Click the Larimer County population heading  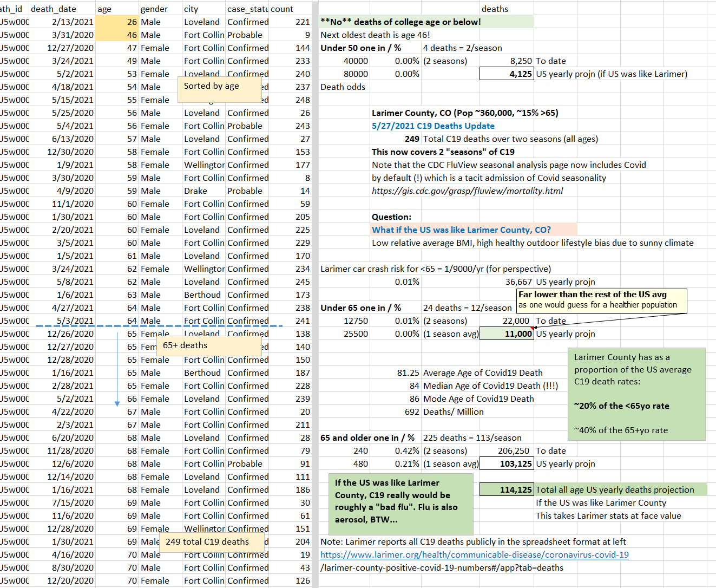coord(465,113)
